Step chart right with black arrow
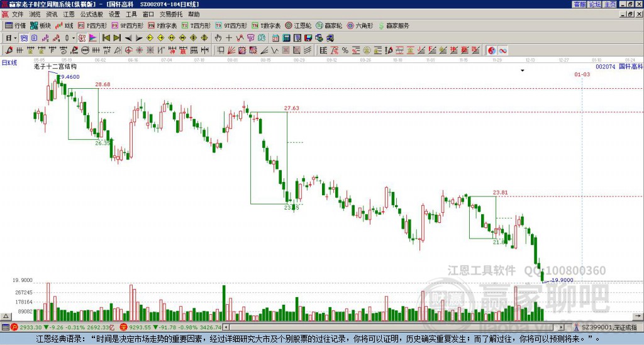 (x=139, y=38)
